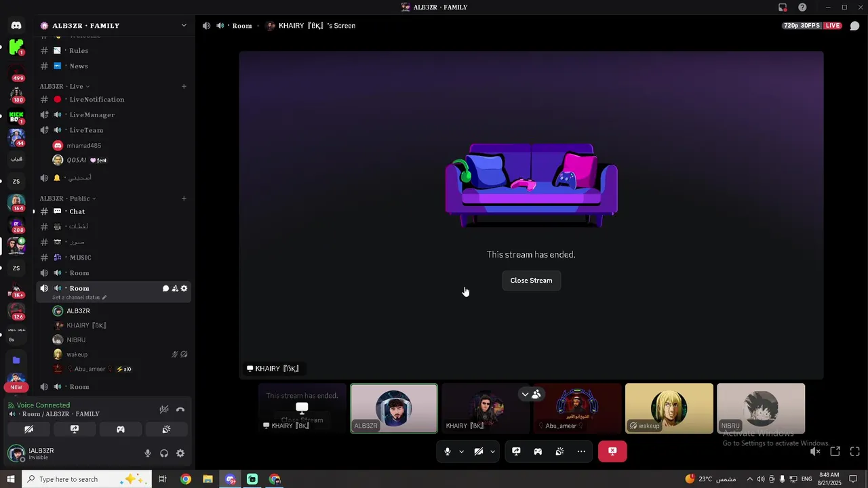Viewport: 868px width, 488px height.
Task: Open more options ellipsis in call controls
Action: pyautogui.click(x=581, y=451)
